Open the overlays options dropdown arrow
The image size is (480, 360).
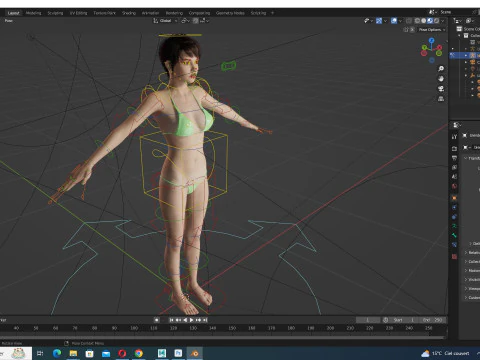[400, 21]
